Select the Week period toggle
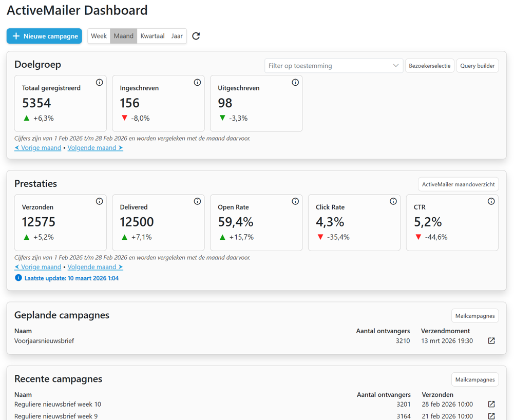The image size is (514, 420). pos(99,36)
